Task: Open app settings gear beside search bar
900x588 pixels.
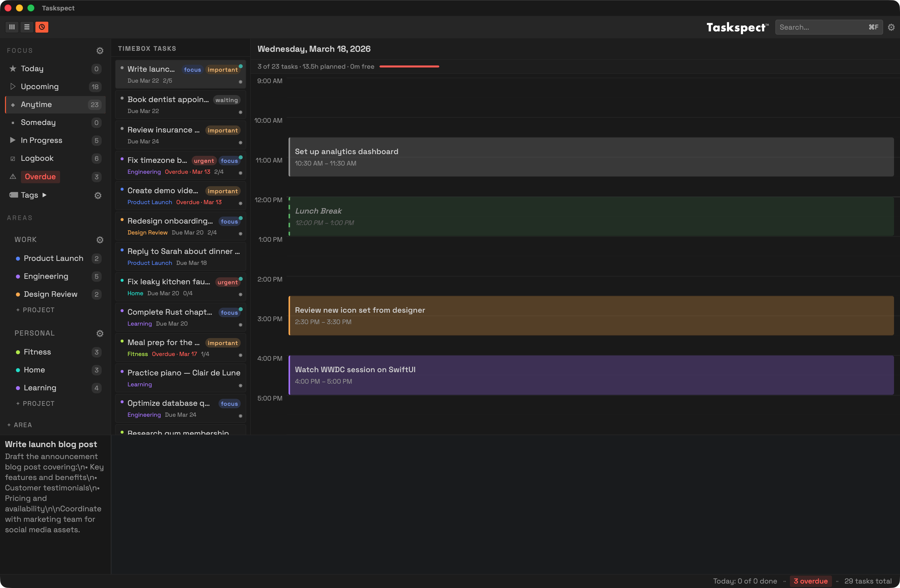Action: point(892,27)
